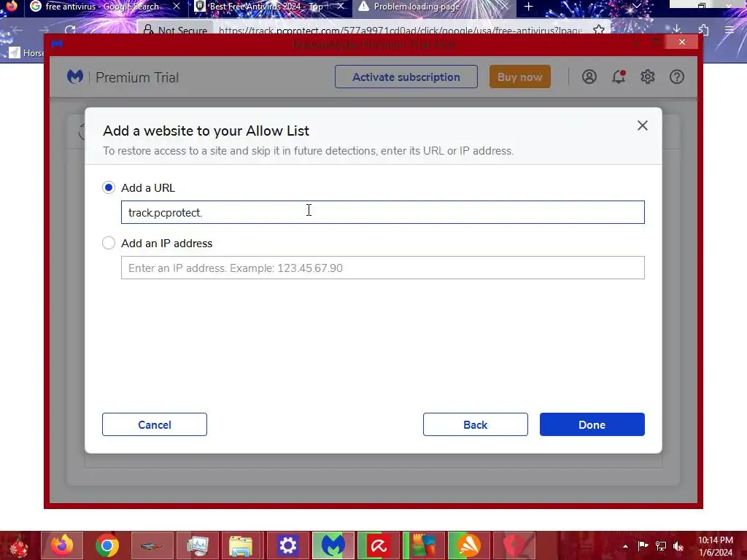Open Firefox downloads icon
747x560 pixels.
pos(676,29)
